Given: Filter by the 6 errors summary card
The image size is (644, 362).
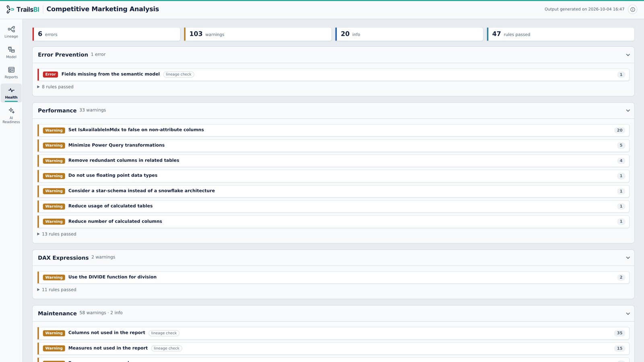Looking at the screenshot, I should [x=107, y=34].
